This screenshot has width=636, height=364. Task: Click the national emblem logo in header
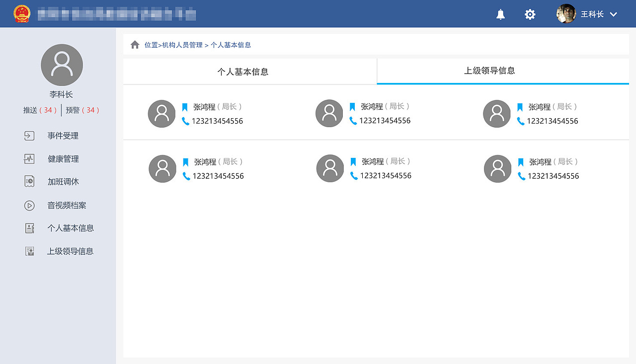pos(22,14)
